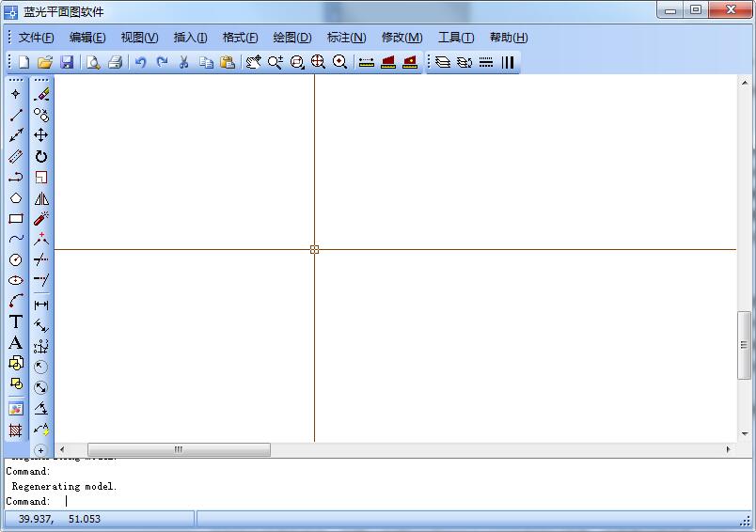Image resolution: width=756 pixels, height=532 pixels.
Task: Save drawing with the floppy disk icon
Action: pos(67,62)
